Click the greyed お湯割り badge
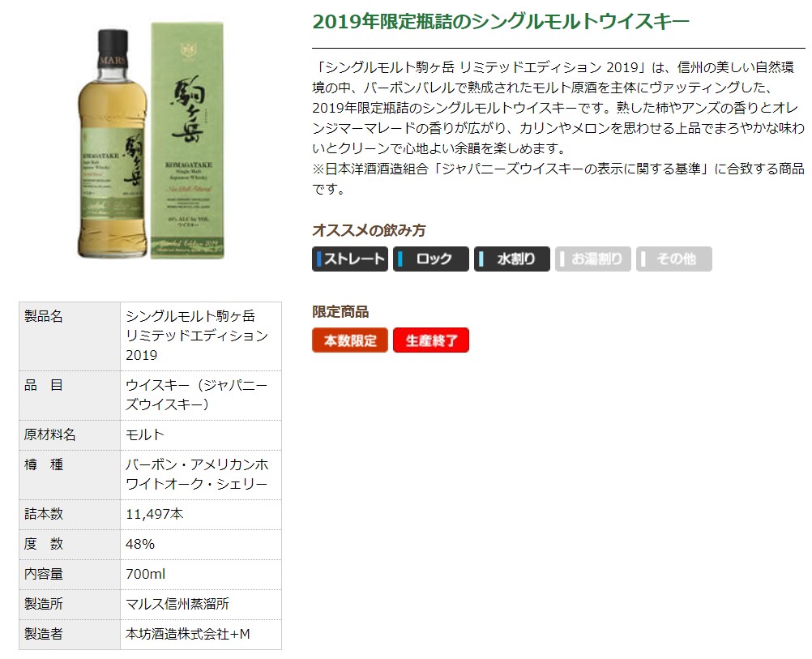The width and height of the screenshot is (812, 659). [593, 259]
